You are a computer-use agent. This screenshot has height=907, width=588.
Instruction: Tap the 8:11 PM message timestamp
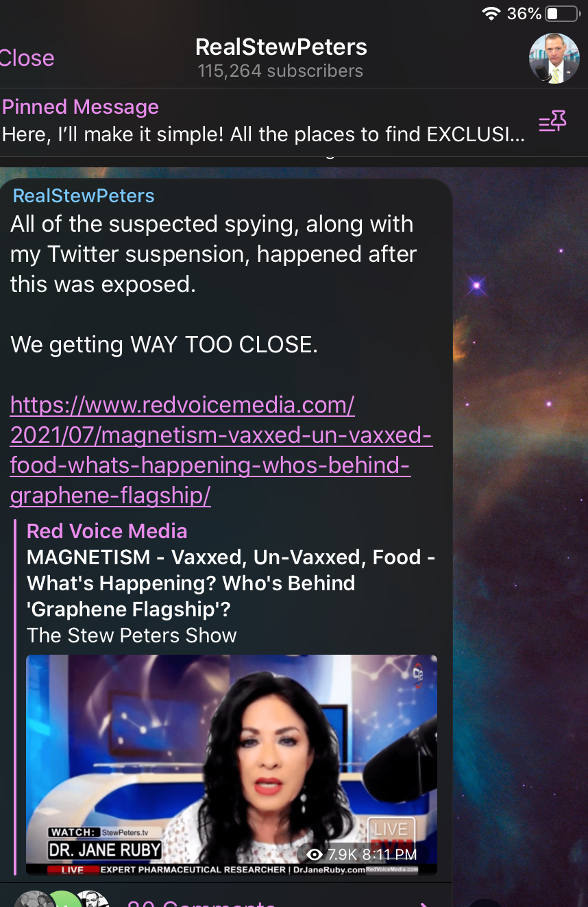389,854
